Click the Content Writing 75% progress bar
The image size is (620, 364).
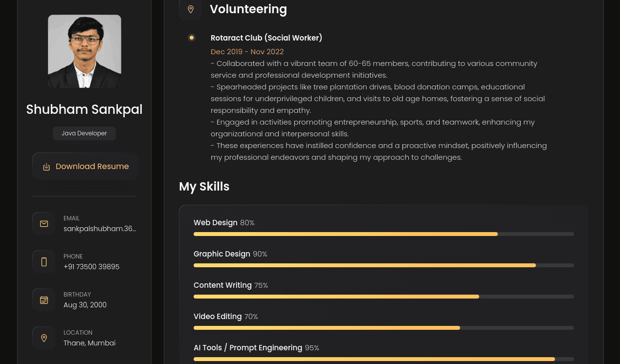[384, 297]
